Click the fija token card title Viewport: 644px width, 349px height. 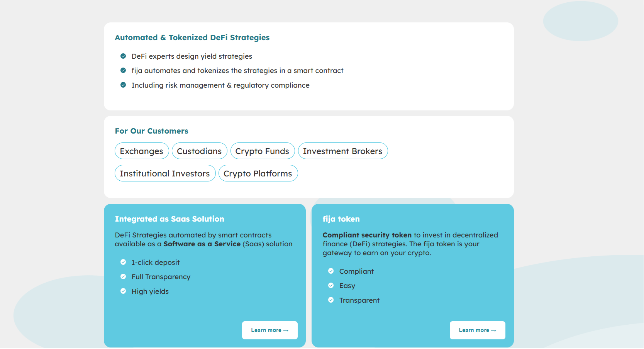point(341,219)
